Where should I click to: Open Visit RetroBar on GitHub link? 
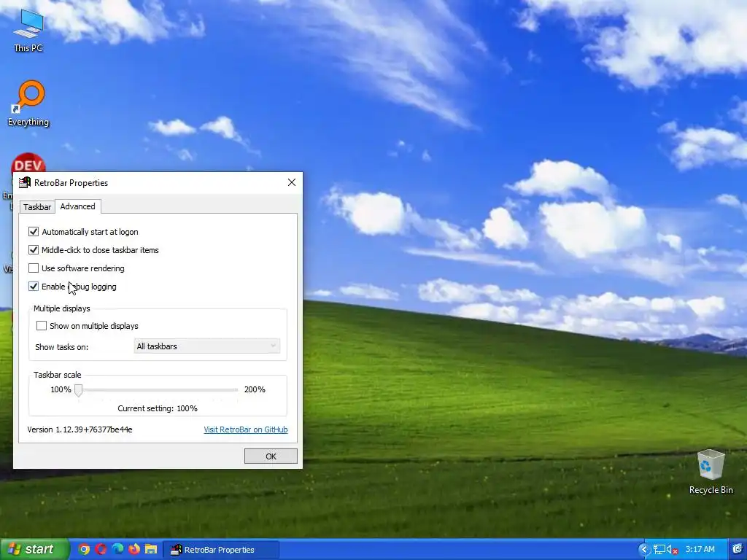(x=246, y=429)
